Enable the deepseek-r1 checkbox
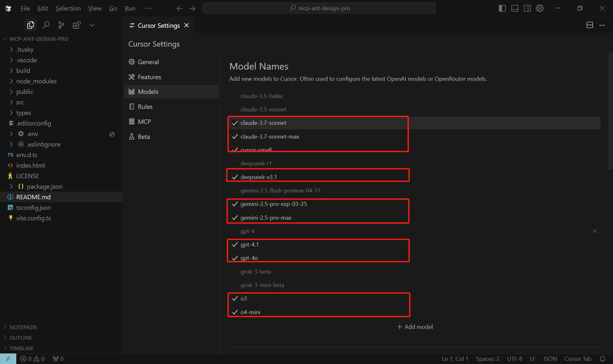Viewport: 613px width, 364px height. coord(235,163)
